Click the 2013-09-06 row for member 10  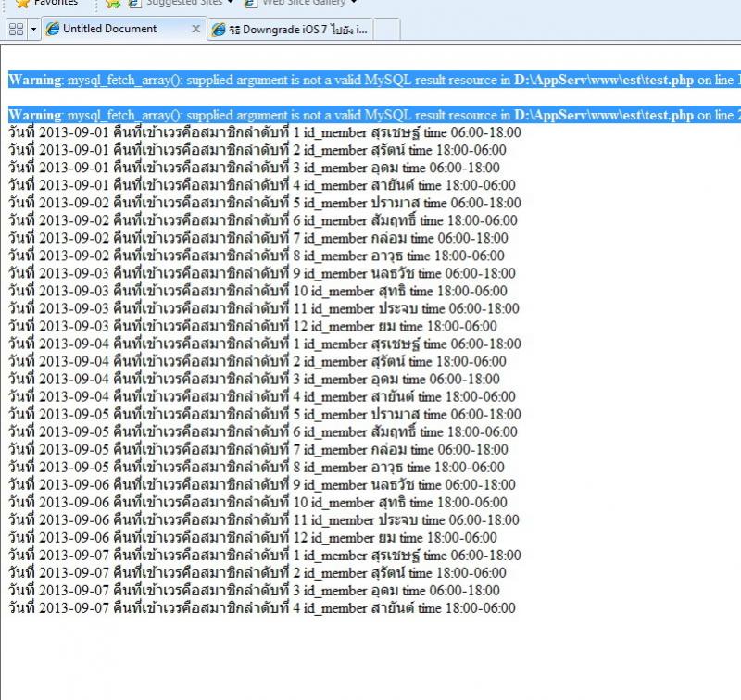(257, 503)
